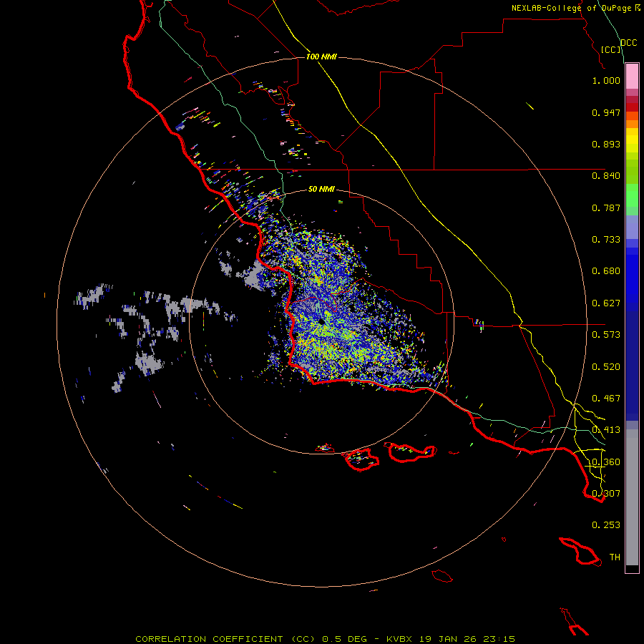Click the 0.733 legend value
The image size is (644, 644).
(606, 240)
